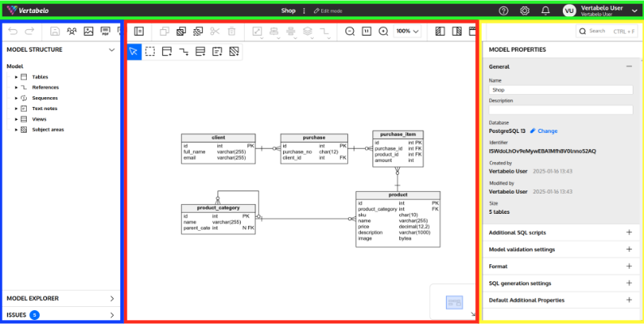Toggle right panel with right-hatched icon
The height and width of the screenshot is (324, 644).
pyautogui.click(x=457, y=31)
